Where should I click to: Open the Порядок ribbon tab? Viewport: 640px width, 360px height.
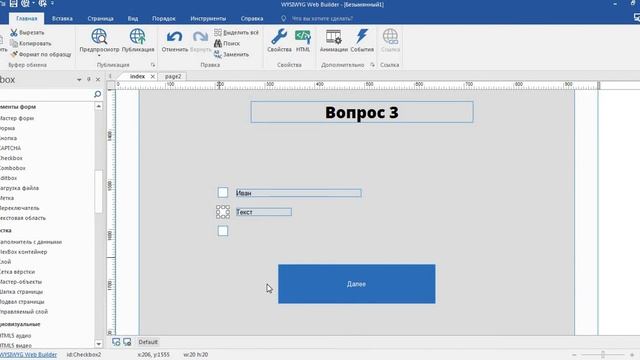coord(164,18)
